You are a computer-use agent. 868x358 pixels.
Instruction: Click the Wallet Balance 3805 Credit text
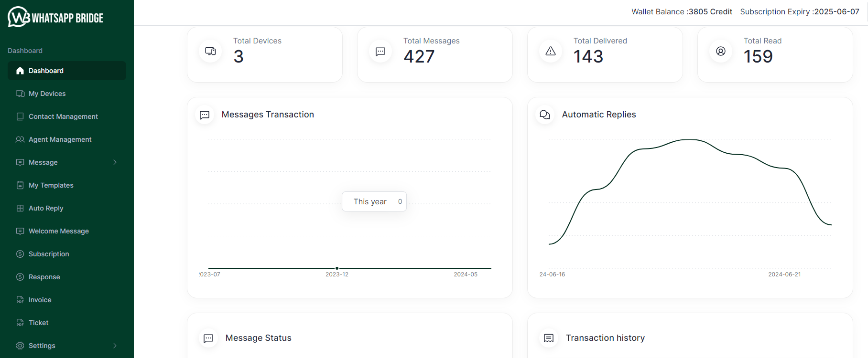point(682,11)
